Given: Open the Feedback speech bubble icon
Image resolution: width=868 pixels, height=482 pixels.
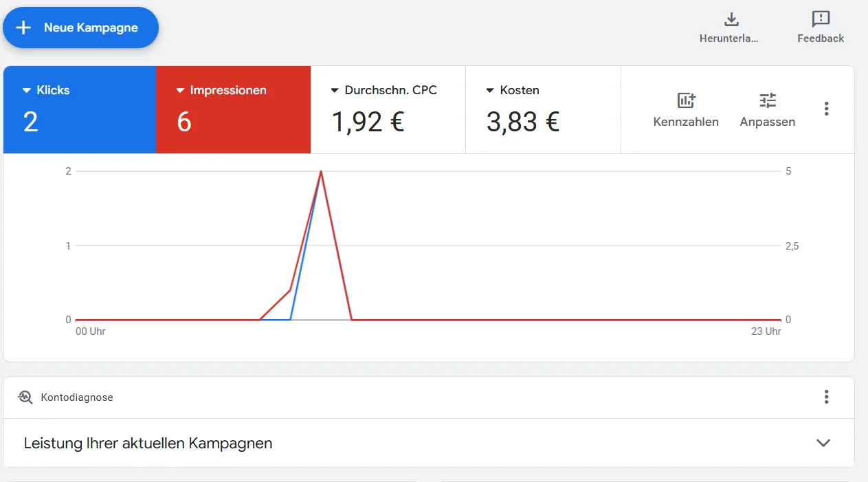Looking at the screenshot, I should pos(821,19).
